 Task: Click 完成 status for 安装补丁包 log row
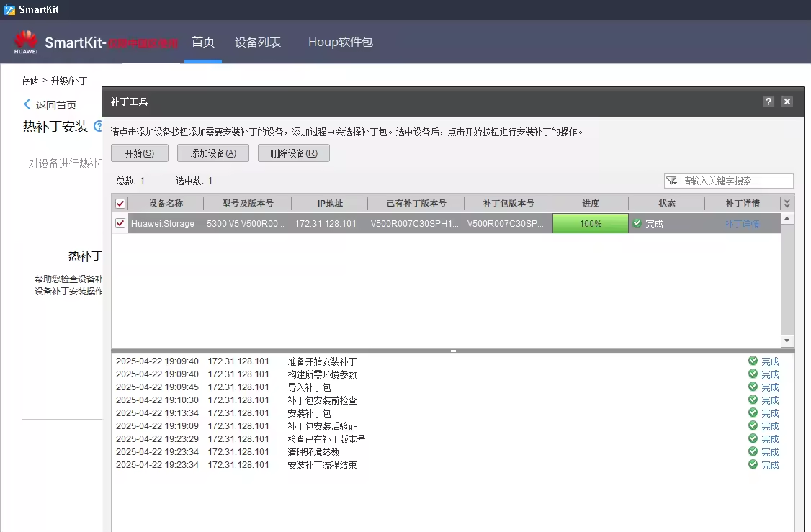click(x=770, y=413)
